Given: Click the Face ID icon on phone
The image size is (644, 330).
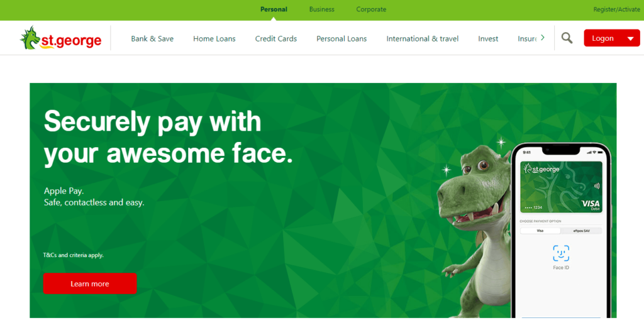Looking at the screenshot, I should coord(561,253).
